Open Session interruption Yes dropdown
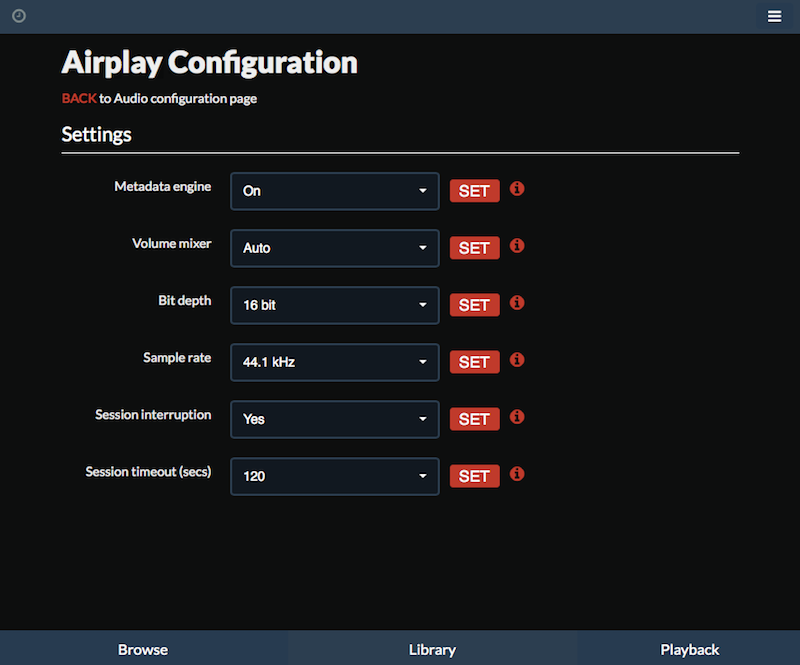Viewport: 800px width, 665px height. [x=335, y=420]
